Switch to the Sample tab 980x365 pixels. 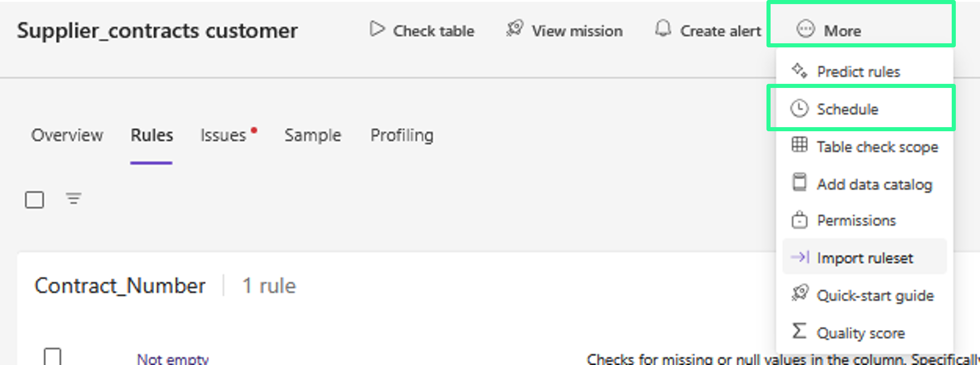313,135
